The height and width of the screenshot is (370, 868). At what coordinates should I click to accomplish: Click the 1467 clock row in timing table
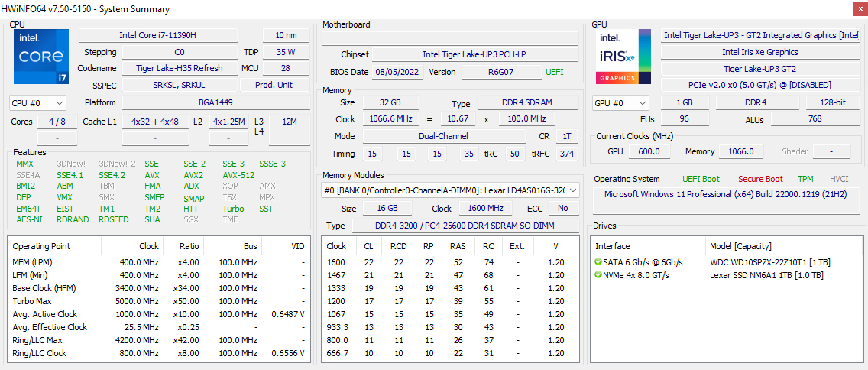[x=451, y=275]
